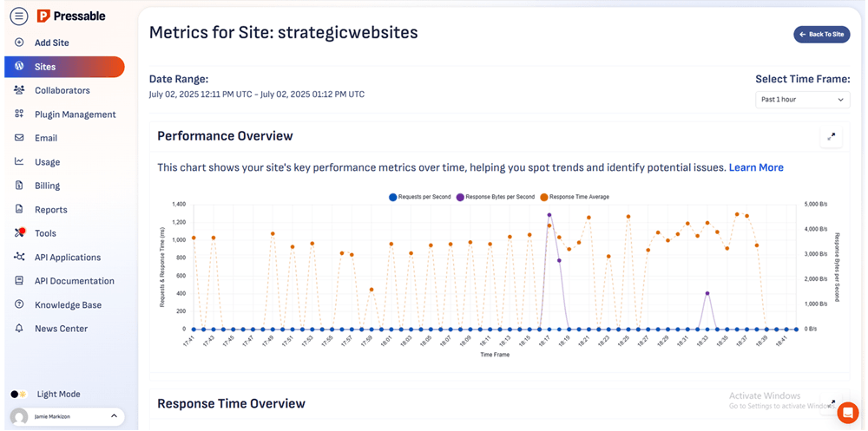Toggle the Light Mode switch

(x=19, y=395)
